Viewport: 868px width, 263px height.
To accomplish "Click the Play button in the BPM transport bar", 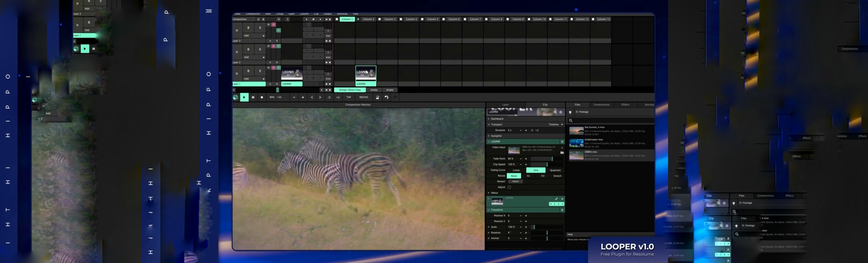I will coord(244,97).
